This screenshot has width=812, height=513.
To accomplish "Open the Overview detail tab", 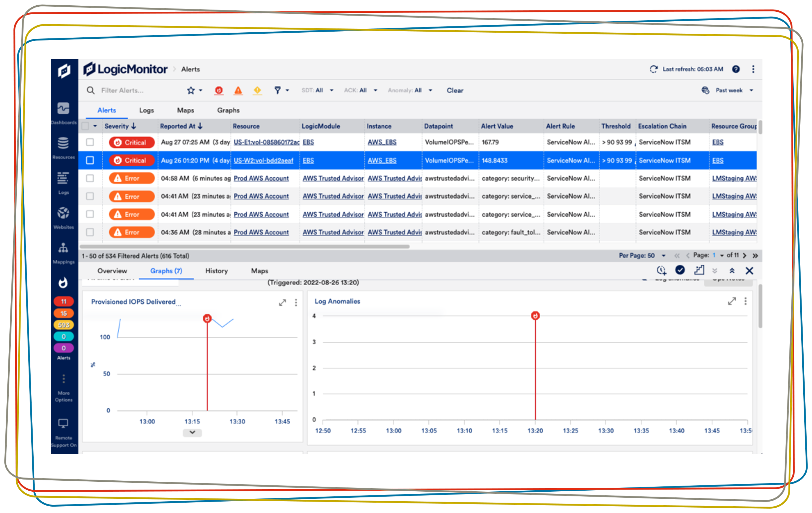I will click(x=112, y=271).
